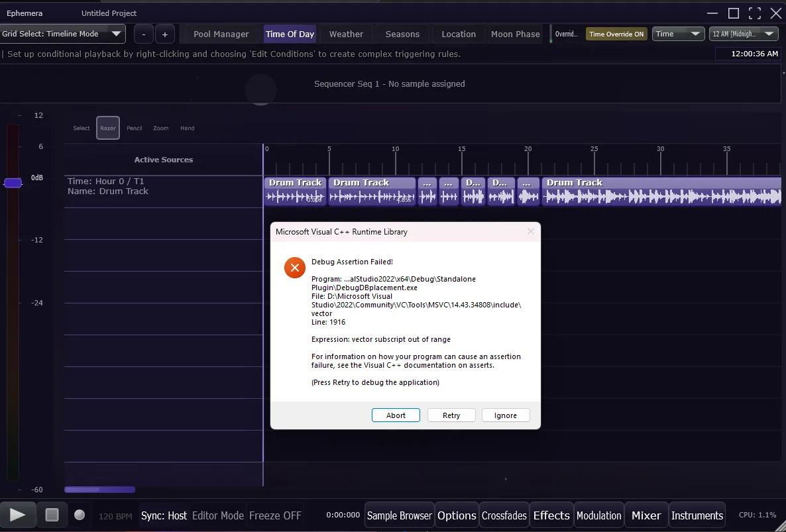Viewport: 786px width, 532px height.
Task: Start recording with the Record button
Action: coord(78,515)
